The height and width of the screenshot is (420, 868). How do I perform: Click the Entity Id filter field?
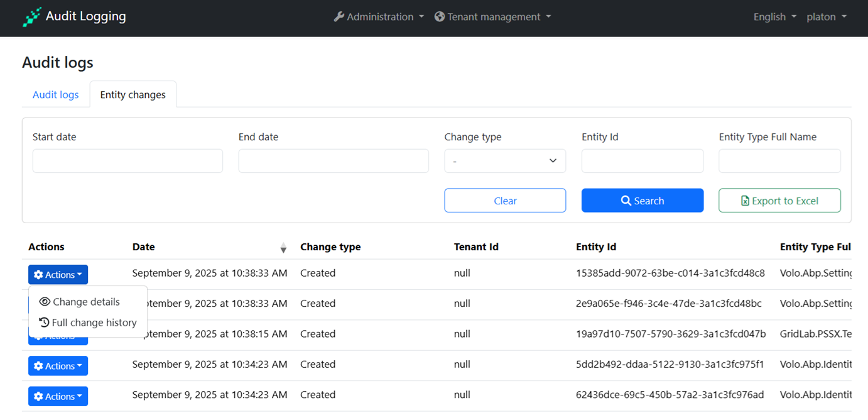(642, 161)
